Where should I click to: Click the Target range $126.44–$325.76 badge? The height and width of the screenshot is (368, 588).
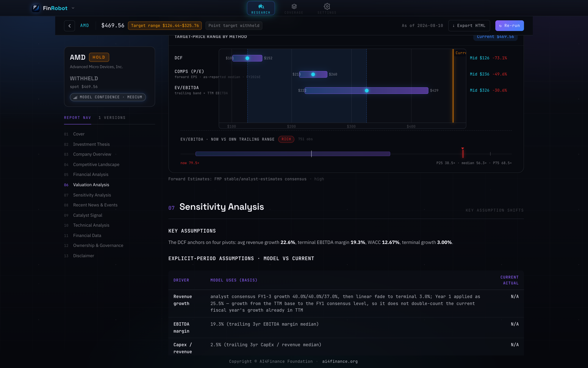[165, 25]
